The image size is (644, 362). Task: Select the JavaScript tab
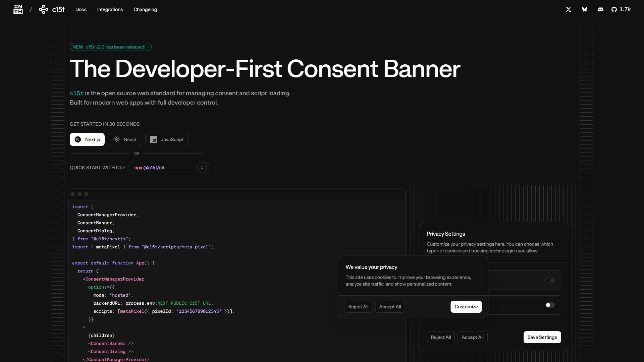tap(167, 139)
